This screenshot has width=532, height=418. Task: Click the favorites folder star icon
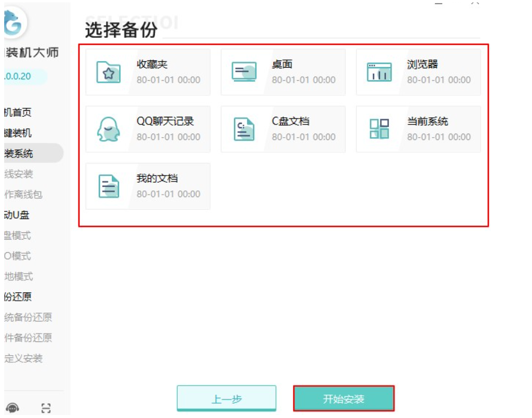pos(108,72)
